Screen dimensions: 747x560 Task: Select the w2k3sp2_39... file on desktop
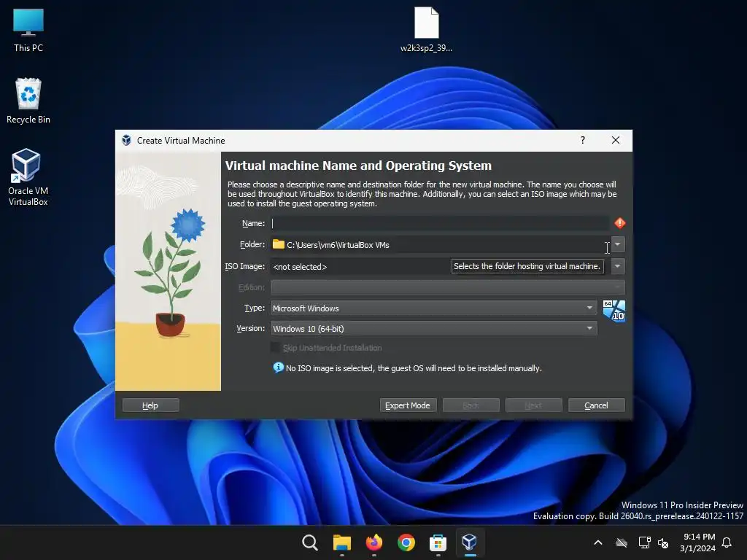[x=426, y=29]
